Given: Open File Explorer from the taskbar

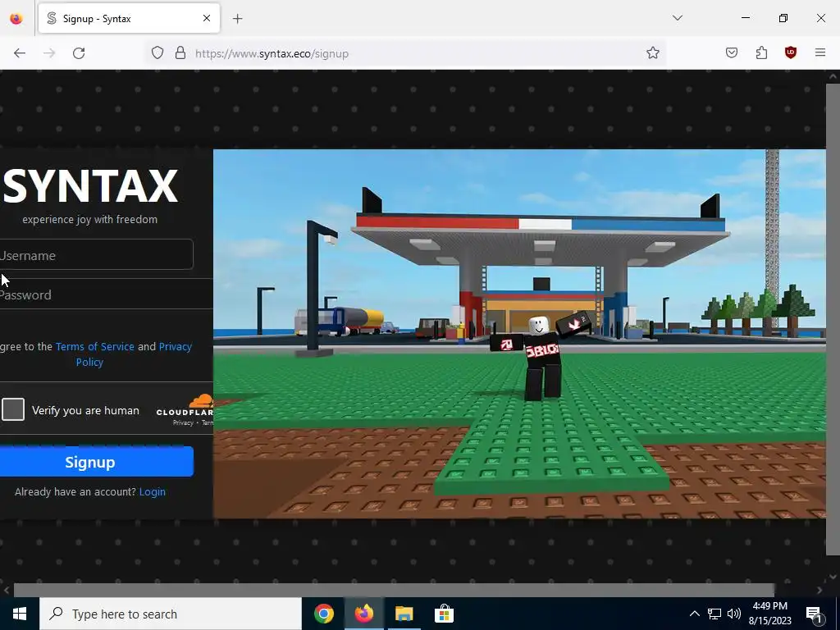Looking at the screenshot, I should pos(404,614).
